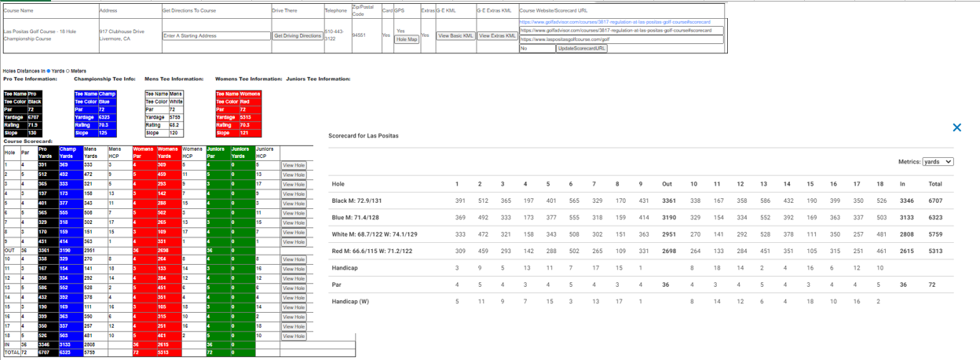This screenshot has height=360, width=980.
Task: Click View Hole for hole 3
Action: pyautogui.click(x=294, y=184)
